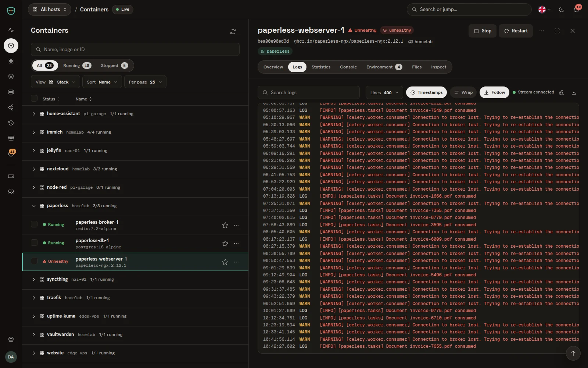Image resolution: width=588 pixels, height=368 pixels.
Task: Open the Per page 25 dropdown
Action: (x=145, y=82)
